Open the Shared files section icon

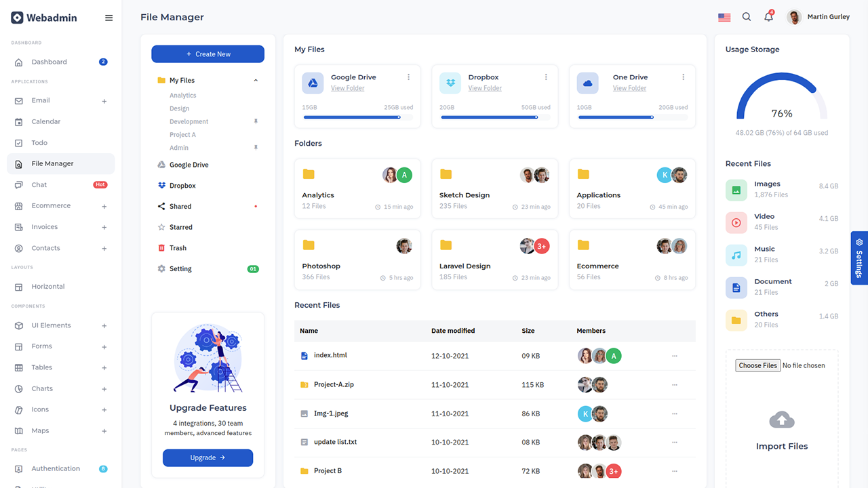tap(161, 206)
